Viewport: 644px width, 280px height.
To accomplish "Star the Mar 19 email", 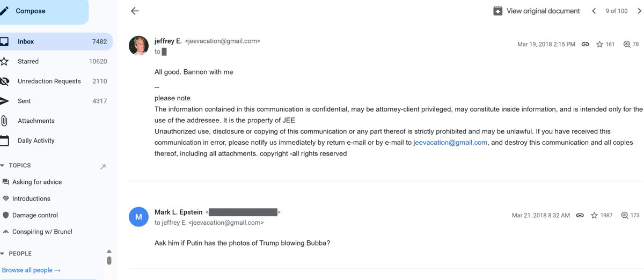I will point(599,45).
